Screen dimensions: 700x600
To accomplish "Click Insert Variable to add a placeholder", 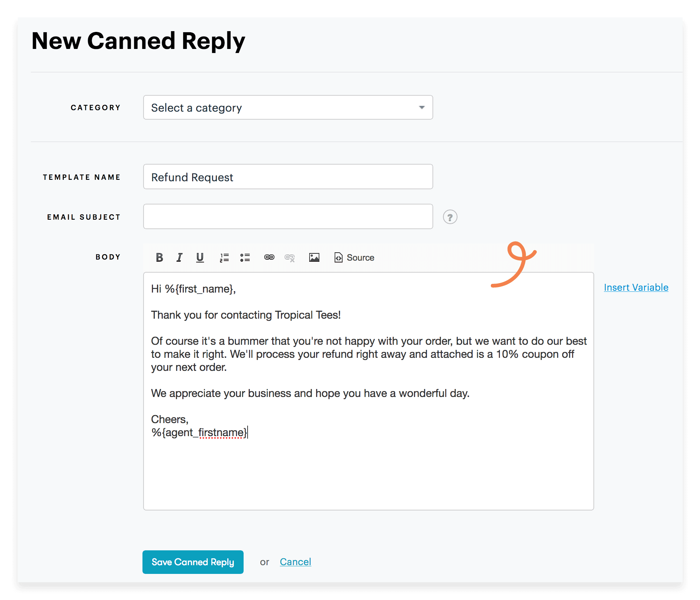I will 636,287.
